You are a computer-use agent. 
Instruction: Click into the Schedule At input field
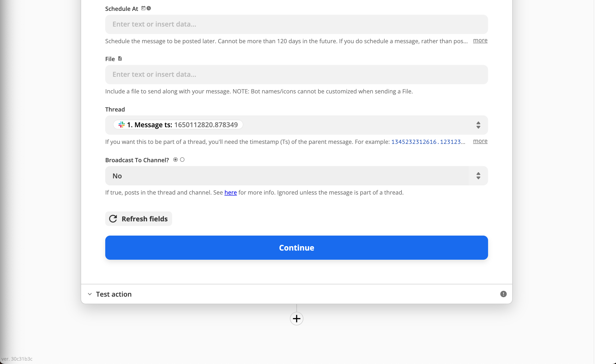coord(296,24)
